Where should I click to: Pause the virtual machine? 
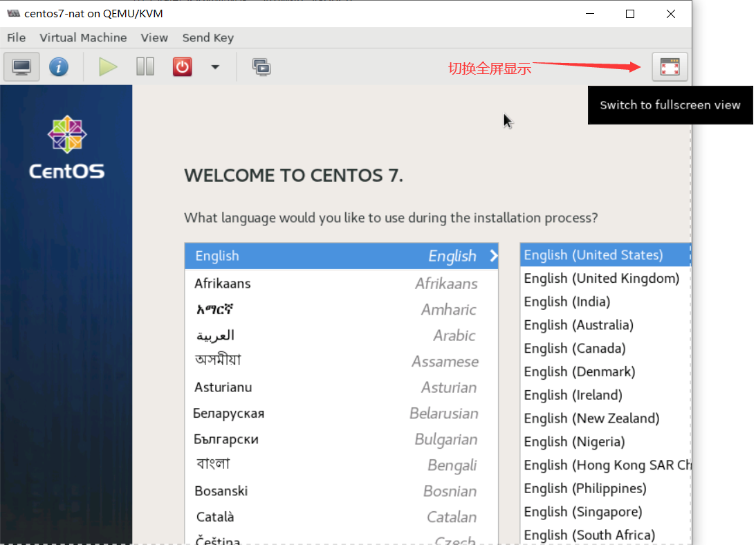click(145, 66)
